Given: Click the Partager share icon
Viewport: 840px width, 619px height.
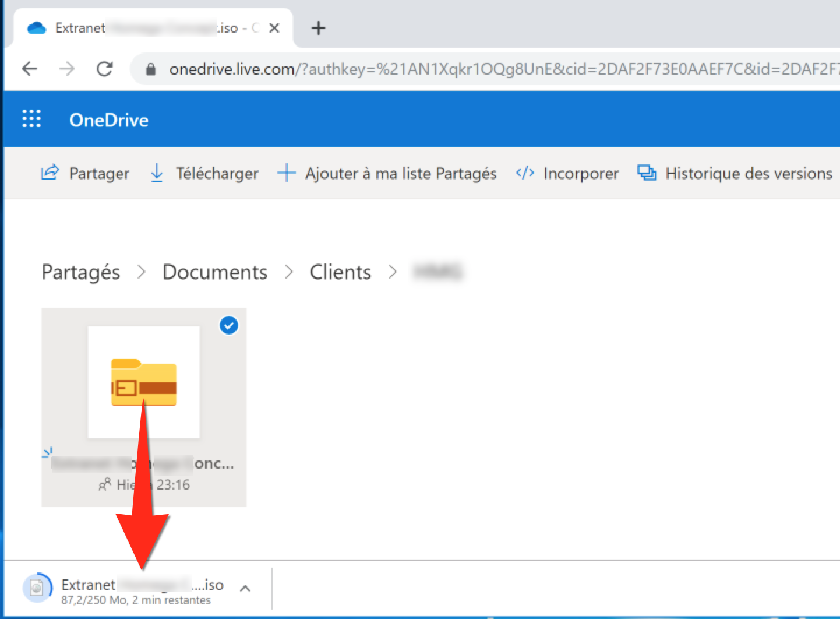Looking at the screenshot, I should tap(50, 173).
